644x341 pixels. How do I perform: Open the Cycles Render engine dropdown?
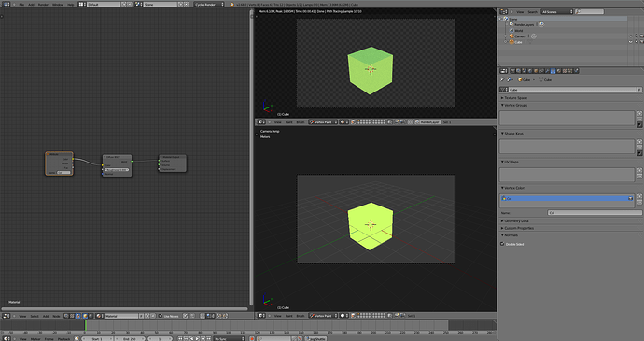[x=209, y=4]
